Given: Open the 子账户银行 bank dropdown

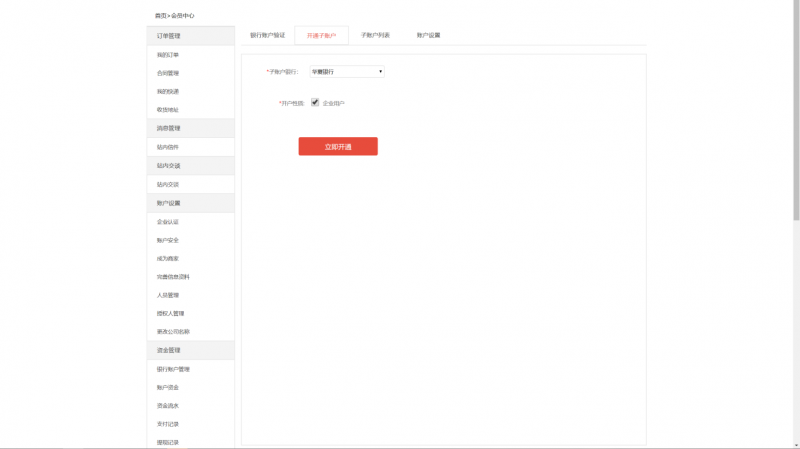Looking at the screenshot, I should pos(347,72).
